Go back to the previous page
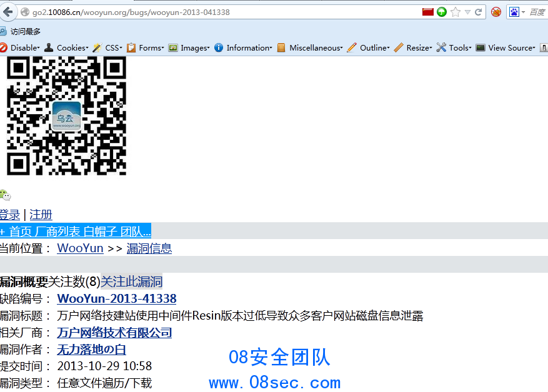 (x=7, y=12)
